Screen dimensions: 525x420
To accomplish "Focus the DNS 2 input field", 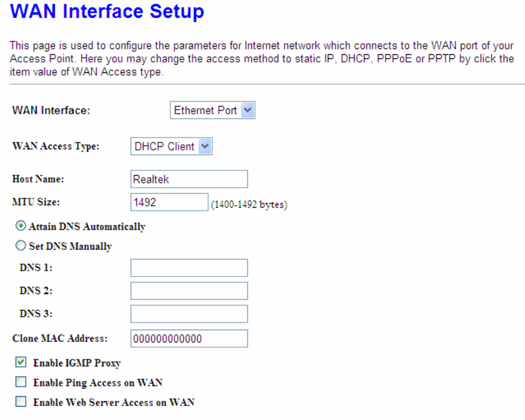I will 189,290.
